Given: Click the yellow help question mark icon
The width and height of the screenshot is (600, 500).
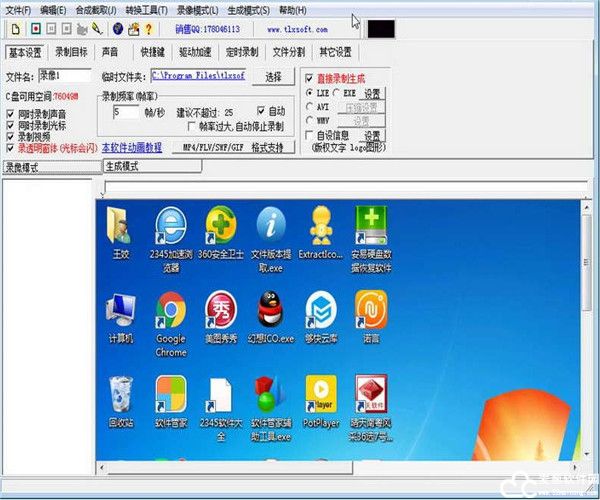Looking at the screenshot, I should (x=149, y=29).
